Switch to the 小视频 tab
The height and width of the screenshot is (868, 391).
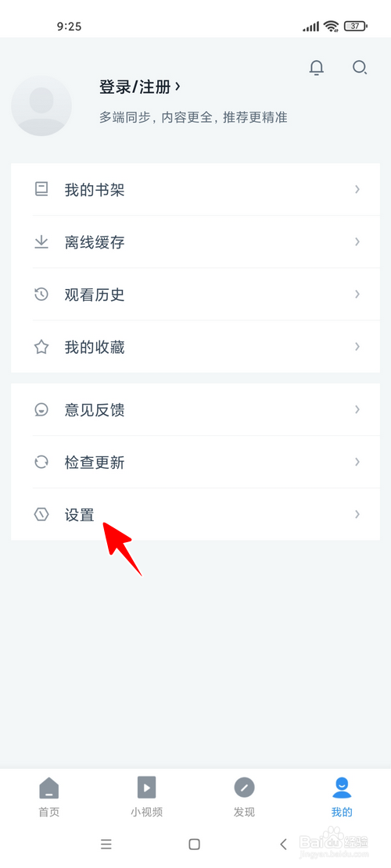point(147,797)
